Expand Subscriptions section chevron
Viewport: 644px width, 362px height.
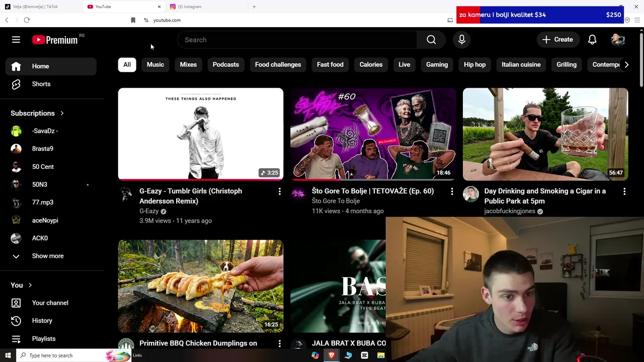coord(62,114)
